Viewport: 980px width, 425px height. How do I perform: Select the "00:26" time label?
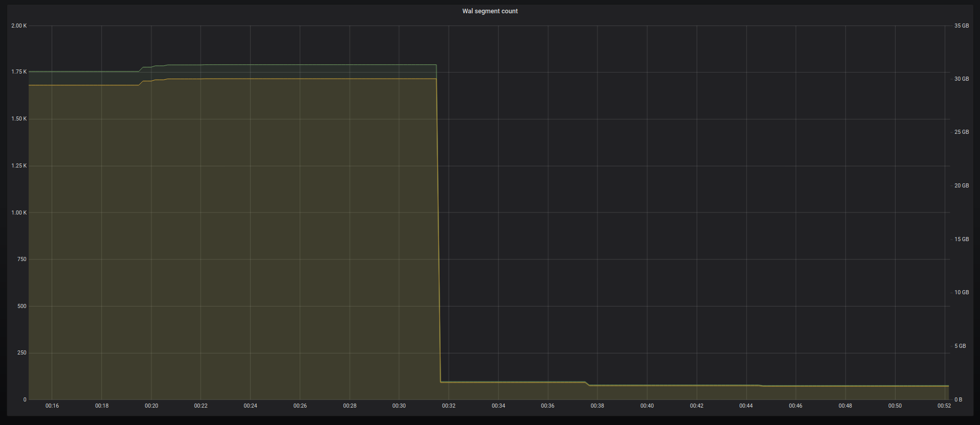click(300, 406)
